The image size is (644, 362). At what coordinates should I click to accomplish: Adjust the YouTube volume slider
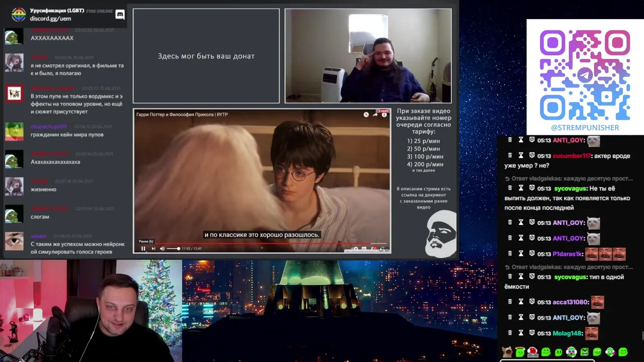(x=173, y=248)
